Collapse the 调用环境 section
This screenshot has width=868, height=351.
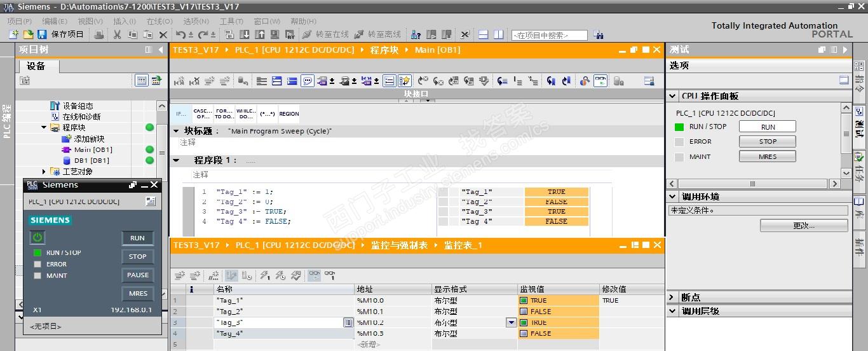tap(674, 197)
